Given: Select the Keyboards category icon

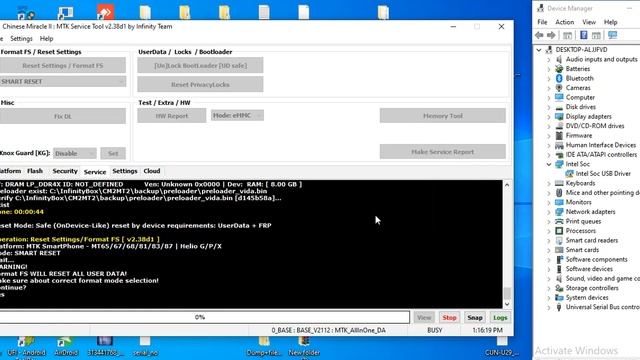Looking at the screenshot, I should [x=559, y=183].
